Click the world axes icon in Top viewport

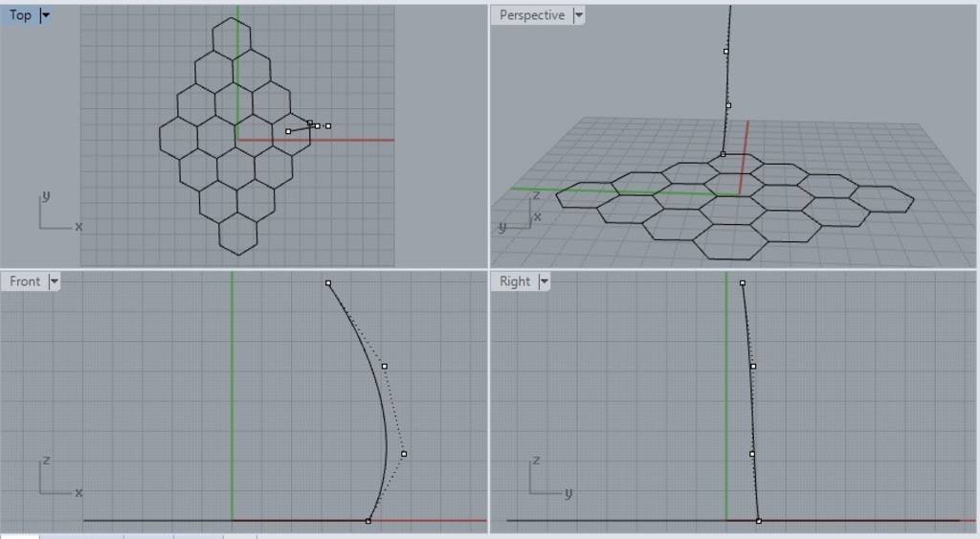pos(60,213)
